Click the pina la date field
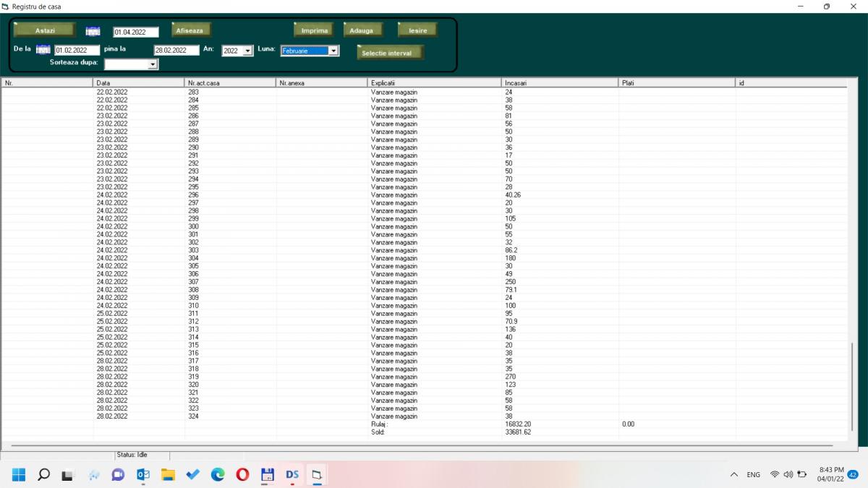 (x=176, y=51)
